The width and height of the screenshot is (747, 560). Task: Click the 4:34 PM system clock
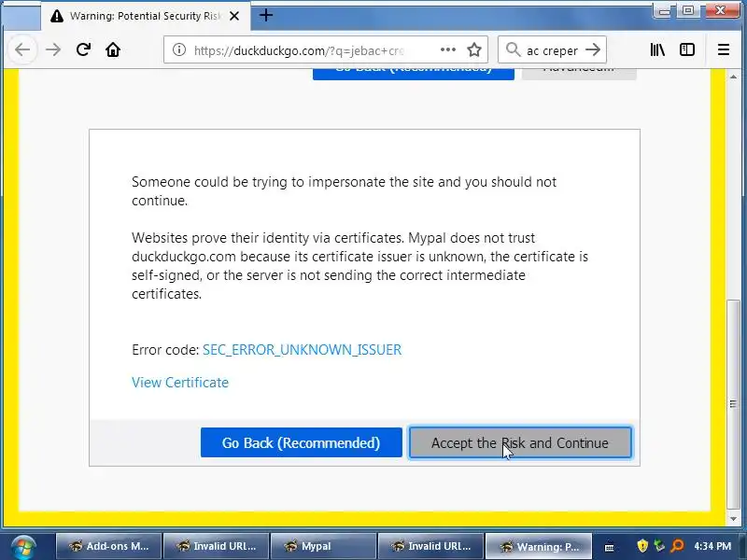click(712, 546)
